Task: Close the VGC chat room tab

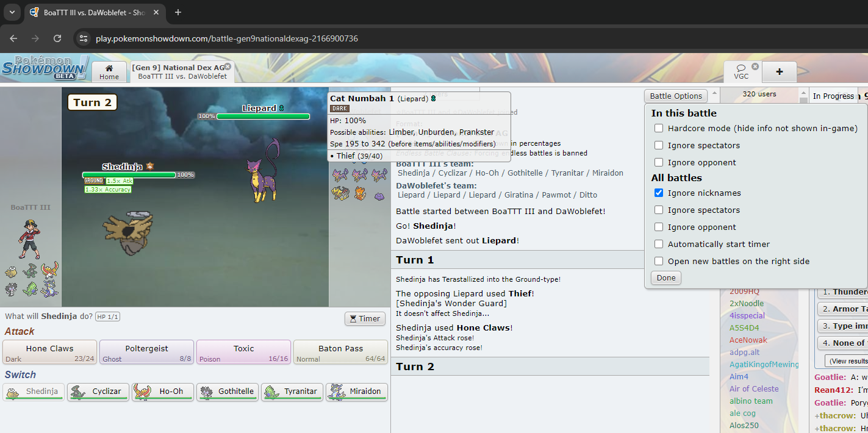Action: click(755, 66)
